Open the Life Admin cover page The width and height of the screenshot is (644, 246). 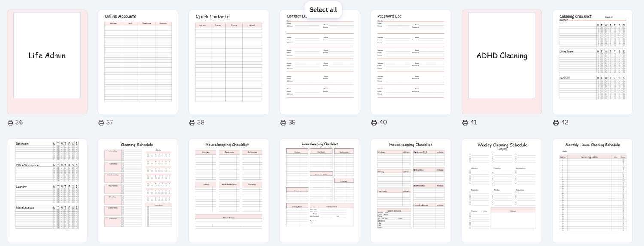coord(47,62)
